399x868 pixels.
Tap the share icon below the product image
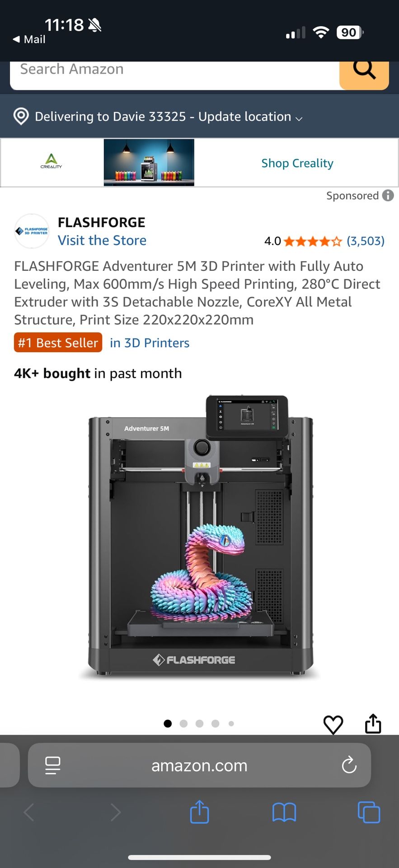tap(373, 723)
